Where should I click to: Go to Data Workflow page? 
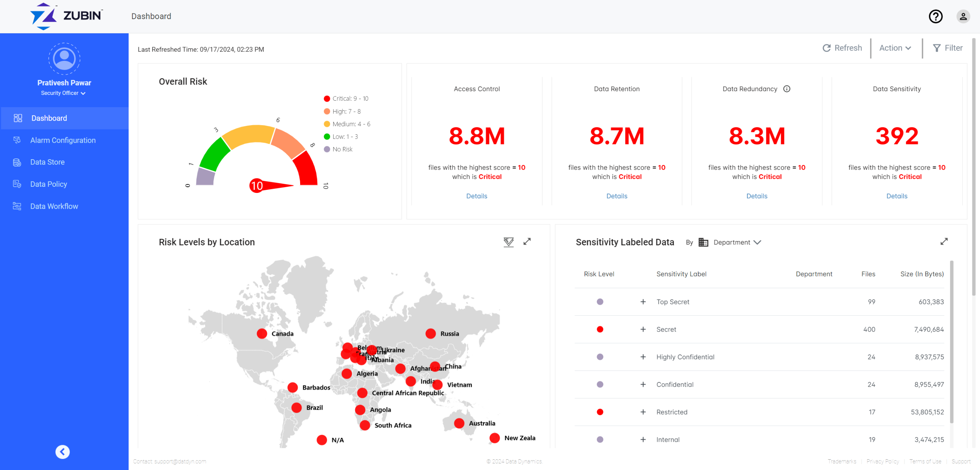[54, 206]
